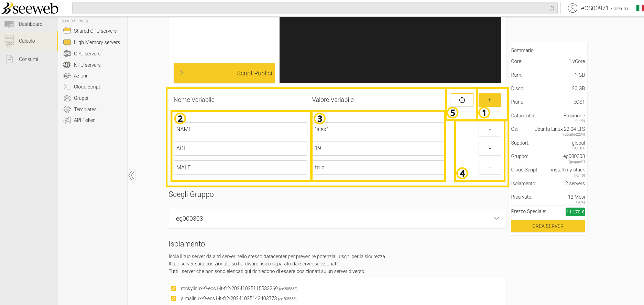Click the "alex" variable value field
Viewport: 644px width, 305px height.
click(378, 129)
